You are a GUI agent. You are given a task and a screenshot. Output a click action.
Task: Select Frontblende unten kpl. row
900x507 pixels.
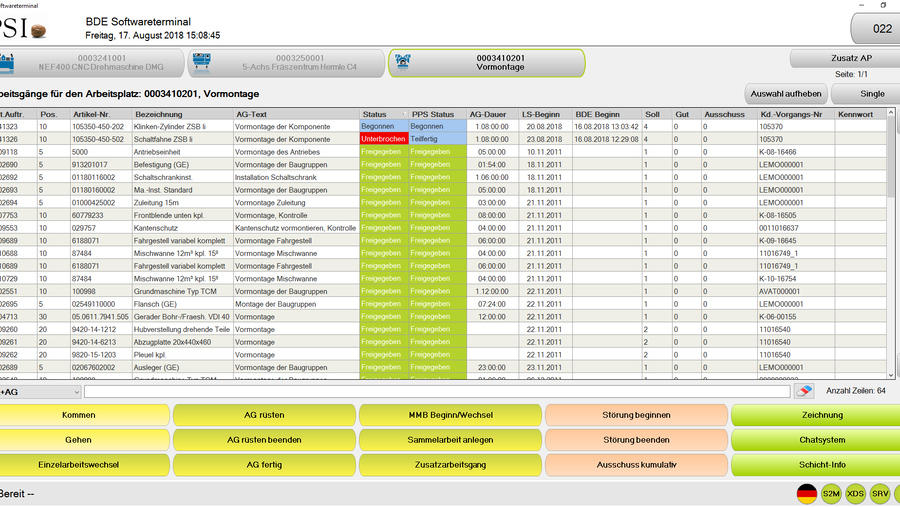pos(443,215)
